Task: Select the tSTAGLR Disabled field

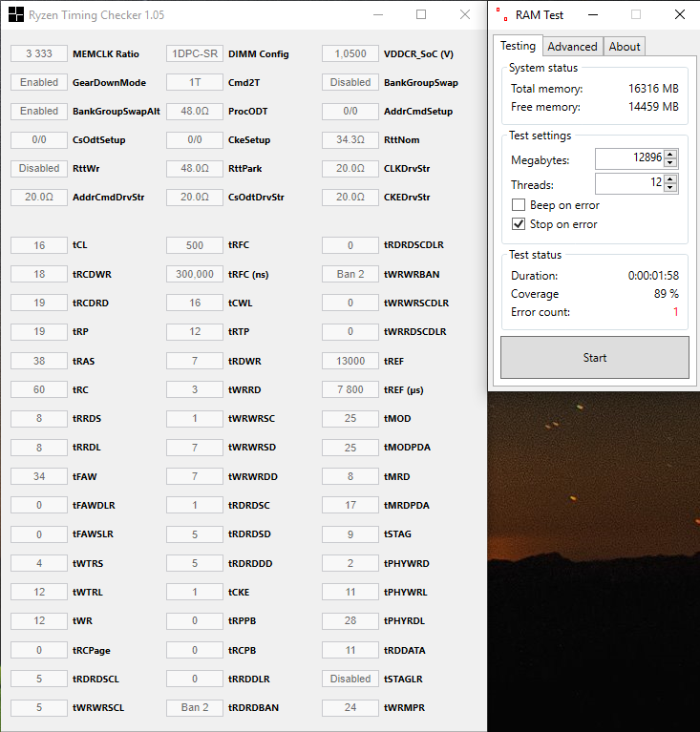Action: (x=350, y=679)
